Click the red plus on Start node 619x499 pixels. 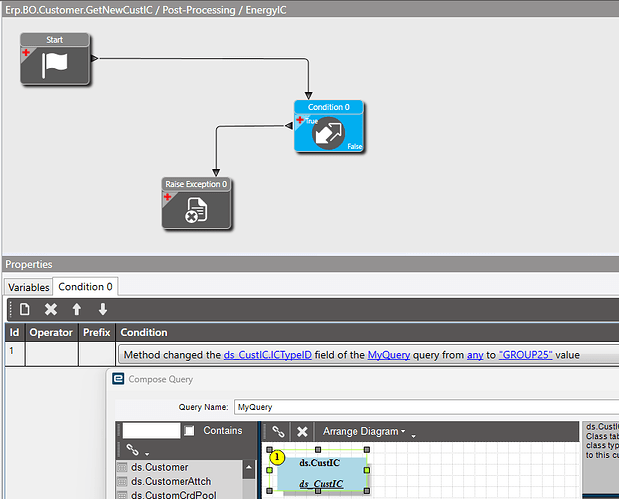click(26, 52)
